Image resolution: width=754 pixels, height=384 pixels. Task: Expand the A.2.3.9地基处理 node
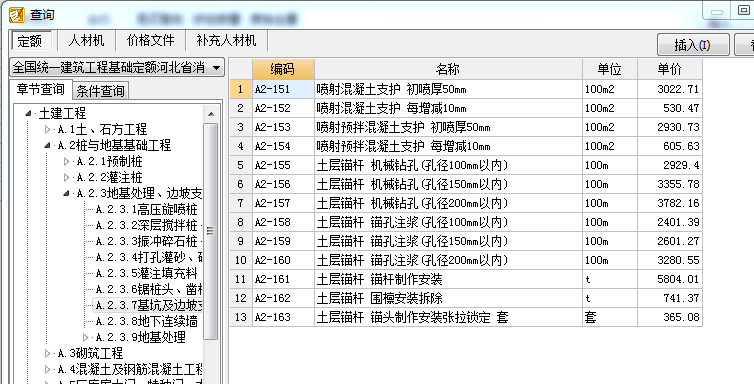tap(86, 337)
